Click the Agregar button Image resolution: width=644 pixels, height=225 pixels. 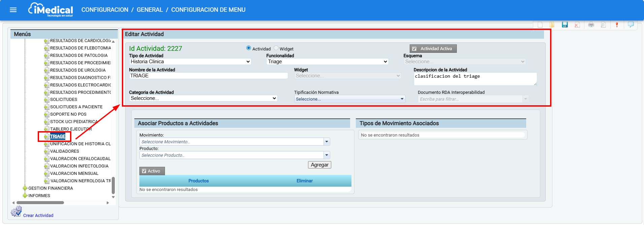pyautogui.click(x=319, y=165)
